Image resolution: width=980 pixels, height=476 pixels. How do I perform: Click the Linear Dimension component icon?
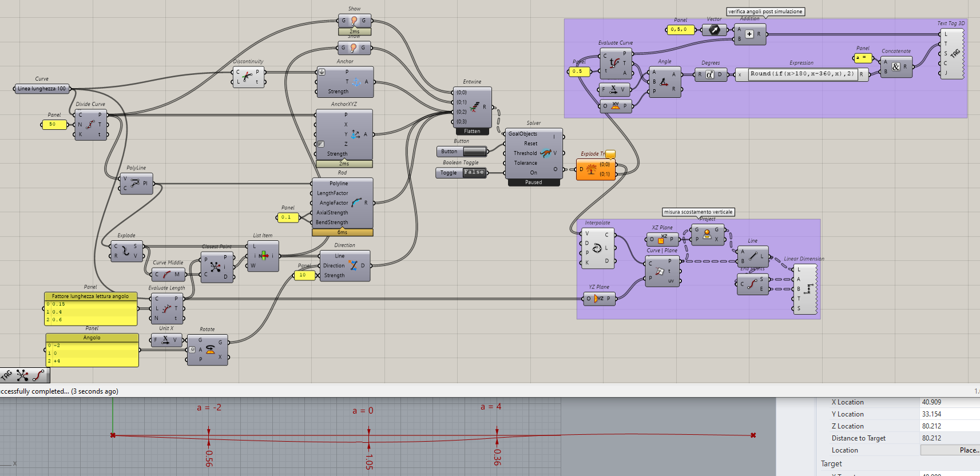pyautogui.click(x=808, y=289)
